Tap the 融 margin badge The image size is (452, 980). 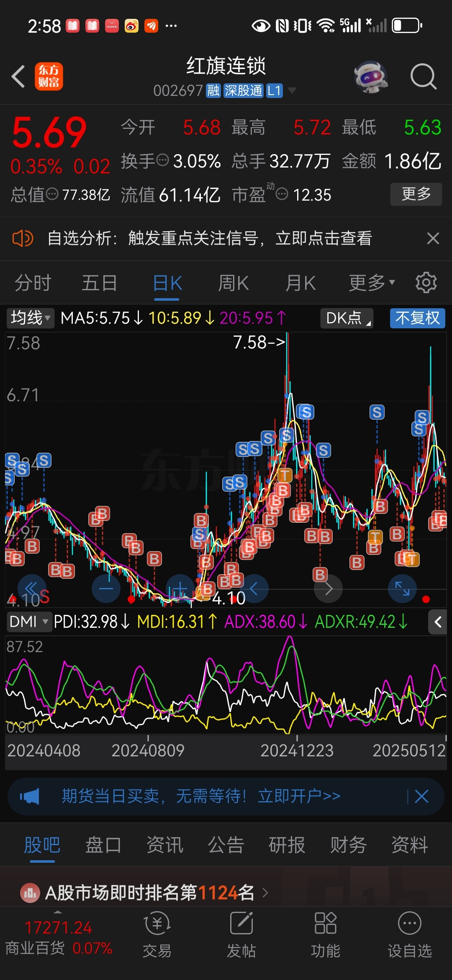pos(213,90)
